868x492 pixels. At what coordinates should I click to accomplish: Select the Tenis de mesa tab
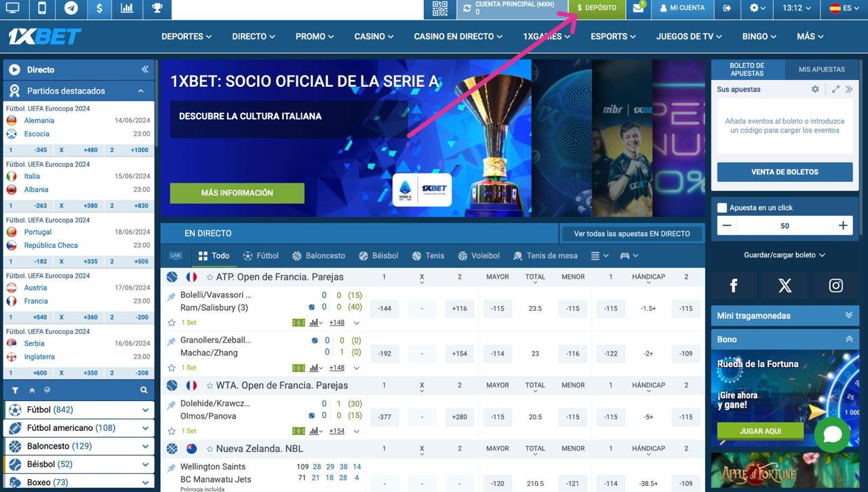[x=545, y=256]
